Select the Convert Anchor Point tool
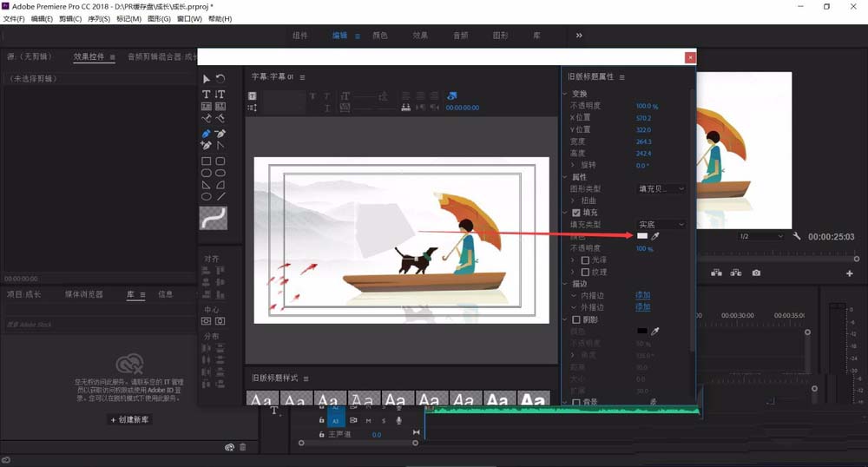The height and width of the screenshot is (467, 868). pyautogui.click(x=220, y=146)
